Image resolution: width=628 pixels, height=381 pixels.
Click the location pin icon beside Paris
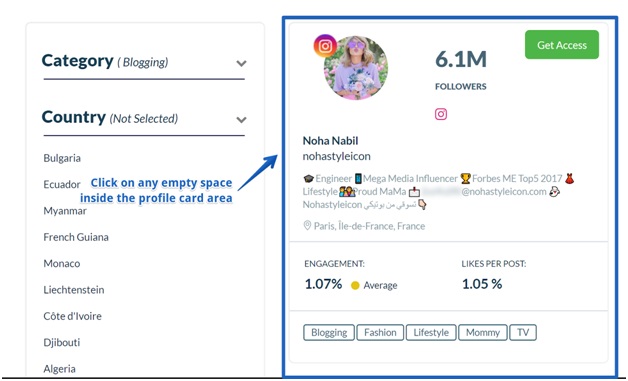tap(307, 226)
